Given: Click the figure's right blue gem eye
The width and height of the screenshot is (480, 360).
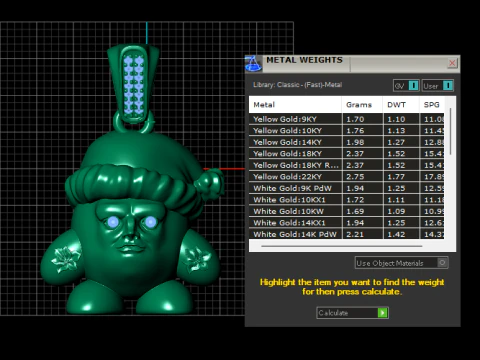Looking at the screenshot, I should click(x=150, y=222).
